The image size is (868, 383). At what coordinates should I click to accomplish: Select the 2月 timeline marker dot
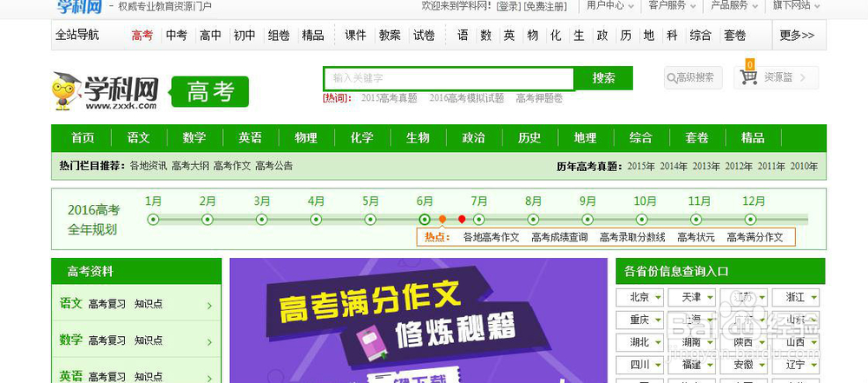click(x=207, y=220)
